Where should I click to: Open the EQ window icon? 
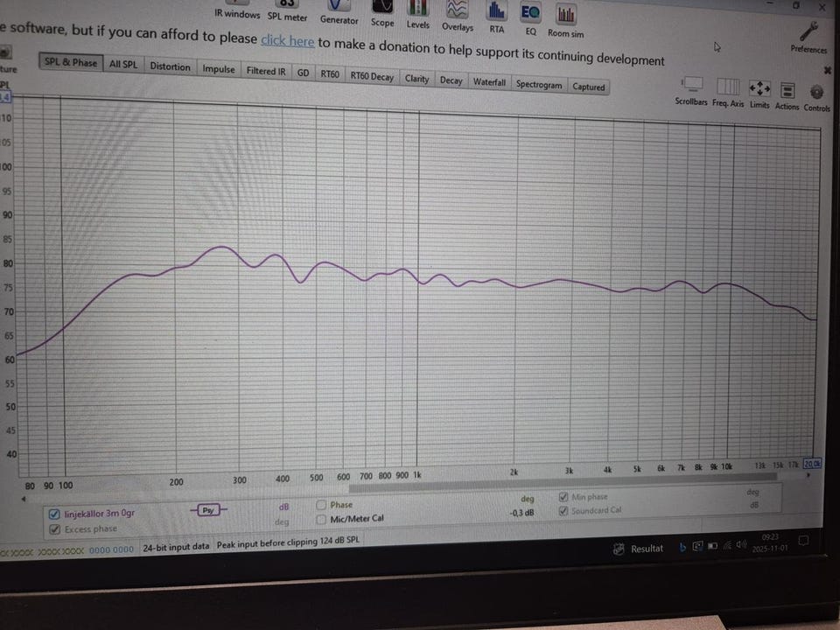coord(530,13)
